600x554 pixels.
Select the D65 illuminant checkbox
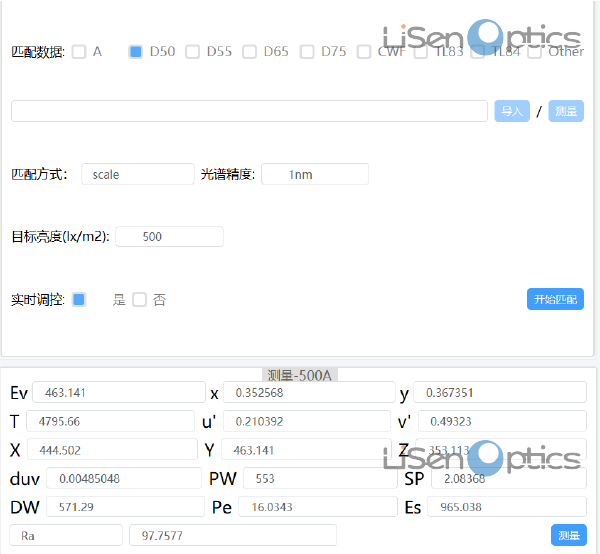click(250, 52)
